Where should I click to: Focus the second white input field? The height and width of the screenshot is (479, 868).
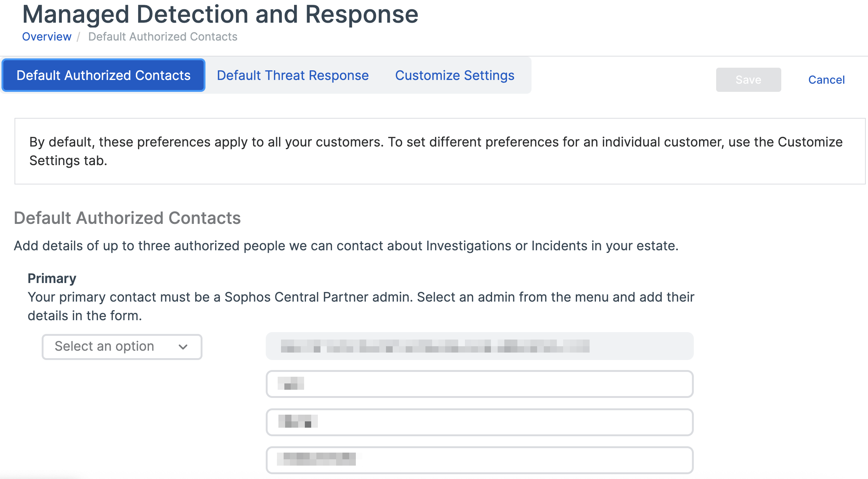(x=479, y=422)
